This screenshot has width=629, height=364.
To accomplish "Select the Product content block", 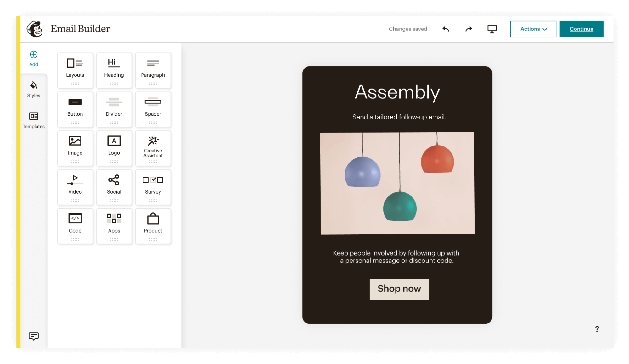I will coord(153,226).
